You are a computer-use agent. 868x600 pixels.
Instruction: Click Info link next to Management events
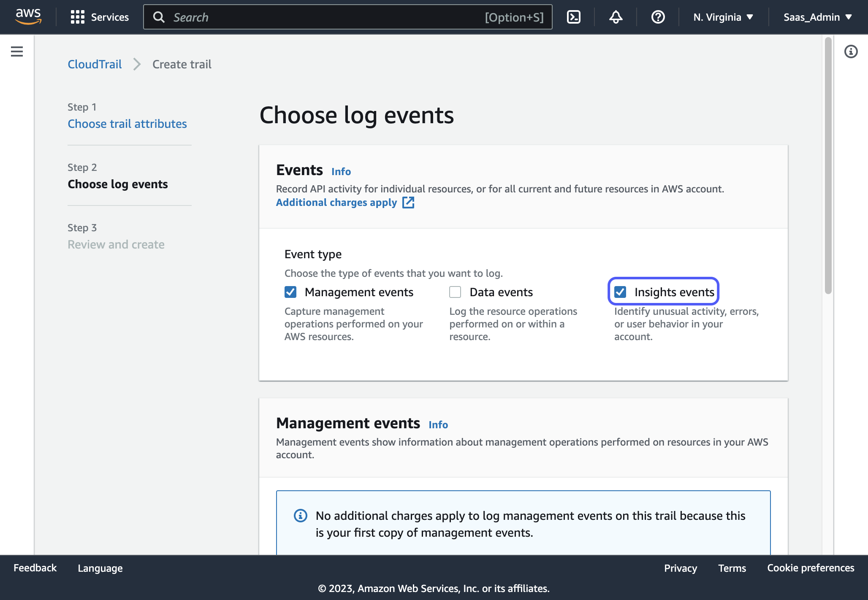[438, 424]
